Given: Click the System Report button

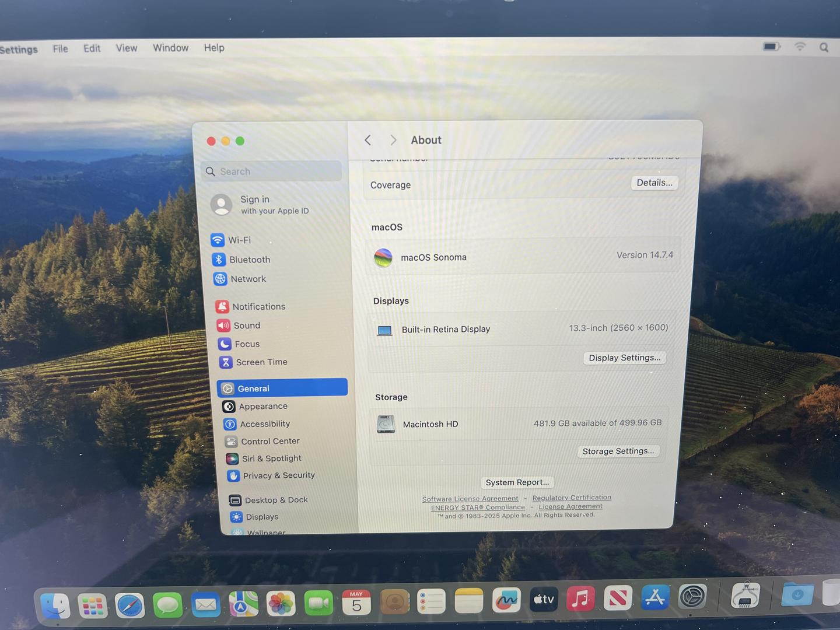Looking at the screenshot, I should click(517, 482).
